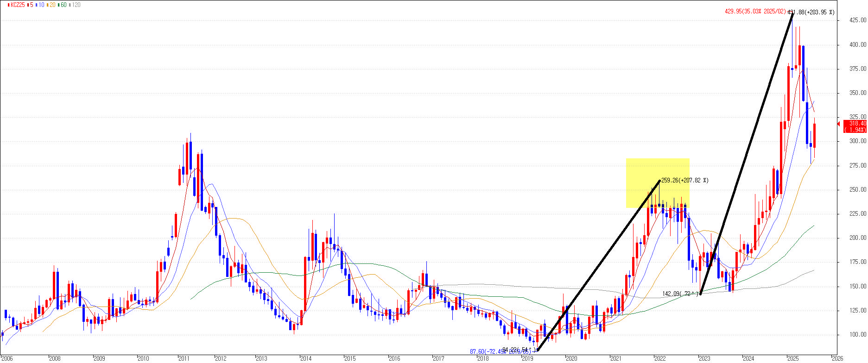This screenshot has height=363, width=868.
Task: Click the orange 20-period moving average legend
Action: [x=51, y=5]
